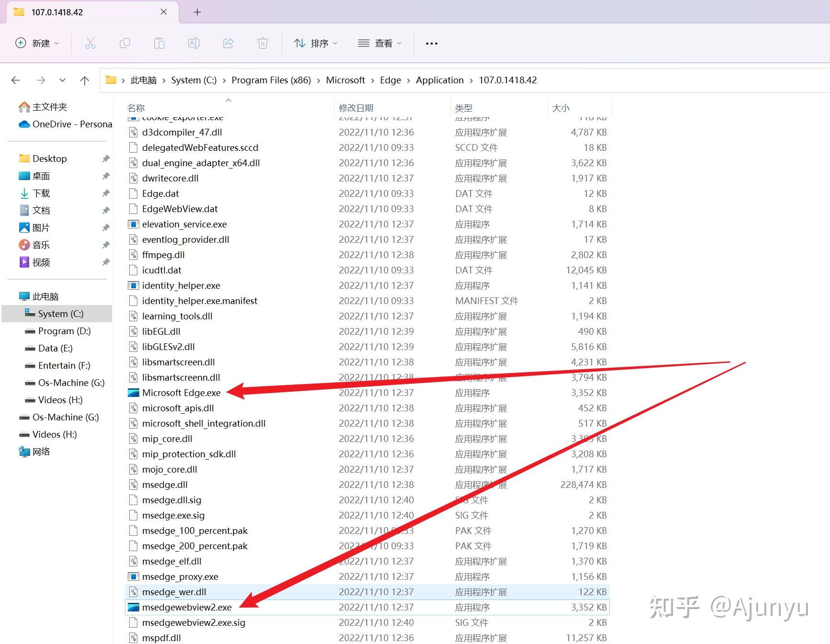Click the Copy icon in the toolbar
This screenshot has width=830, height=644.
(124, 43)
